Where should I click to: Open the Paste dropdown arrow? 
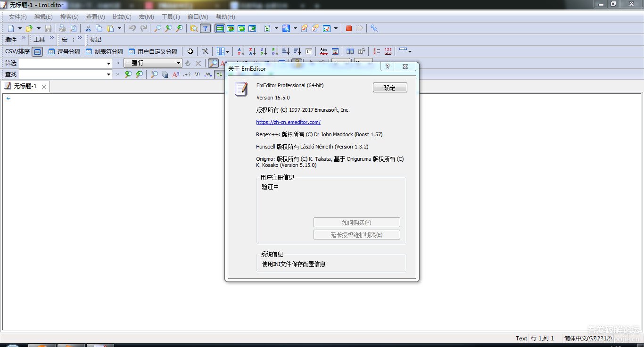[x=119, y=28]
